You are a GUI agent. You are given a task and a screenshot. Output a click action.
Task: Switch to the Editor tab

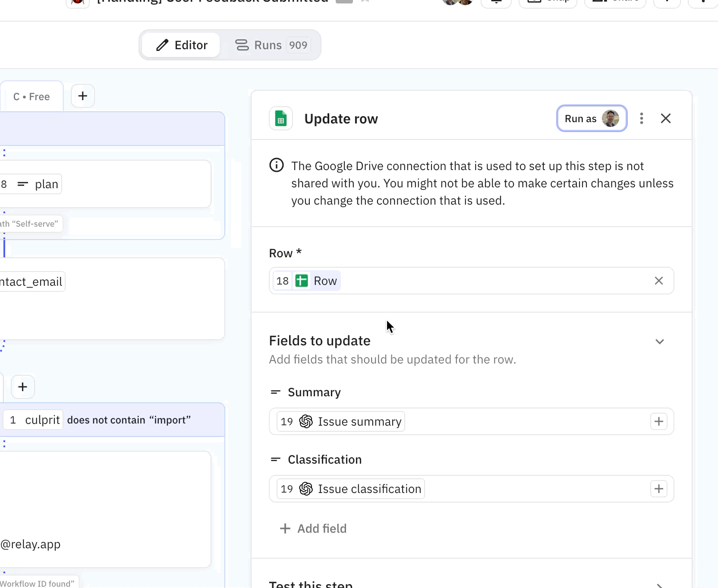coord(182,45)
